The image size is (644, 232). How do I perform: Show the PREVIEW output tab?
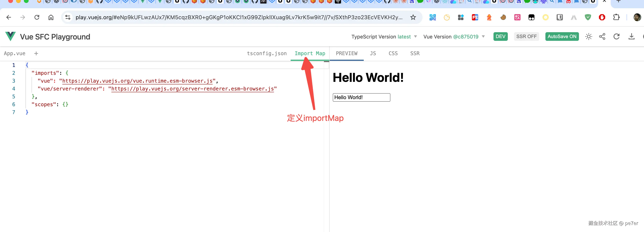pyautogui.click(x=346, y=53)
